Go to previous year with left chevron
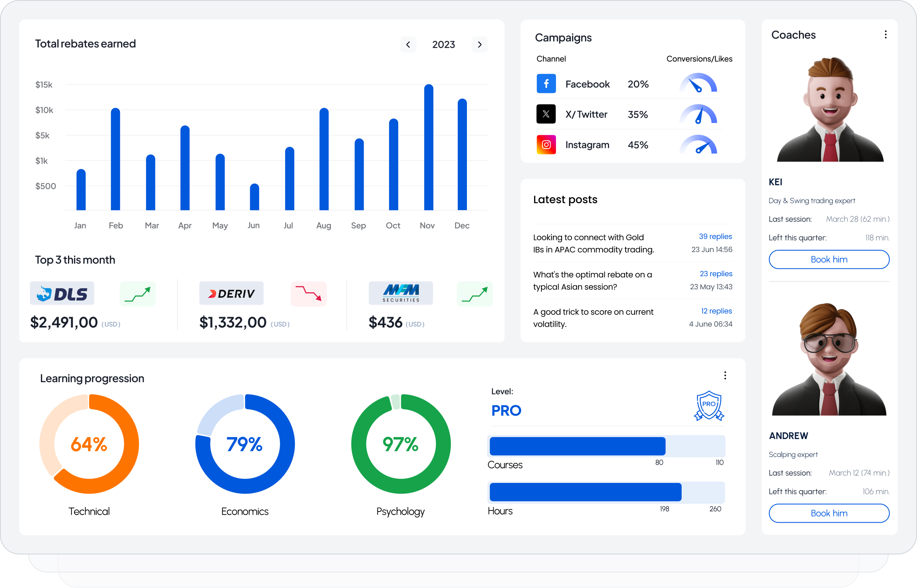The image size is (917, 588). tap(408, 45)
